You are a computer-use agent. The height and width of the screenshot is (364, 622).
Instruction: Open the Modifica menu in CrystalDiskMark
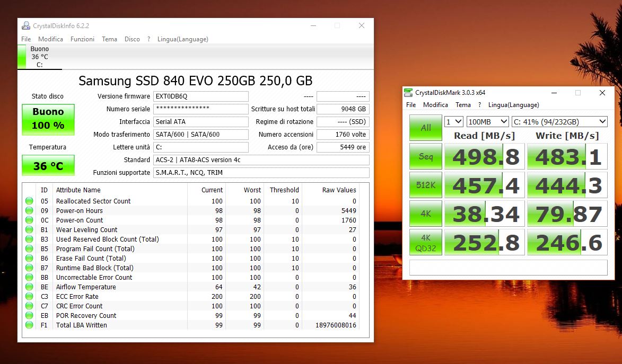point(435,105)
